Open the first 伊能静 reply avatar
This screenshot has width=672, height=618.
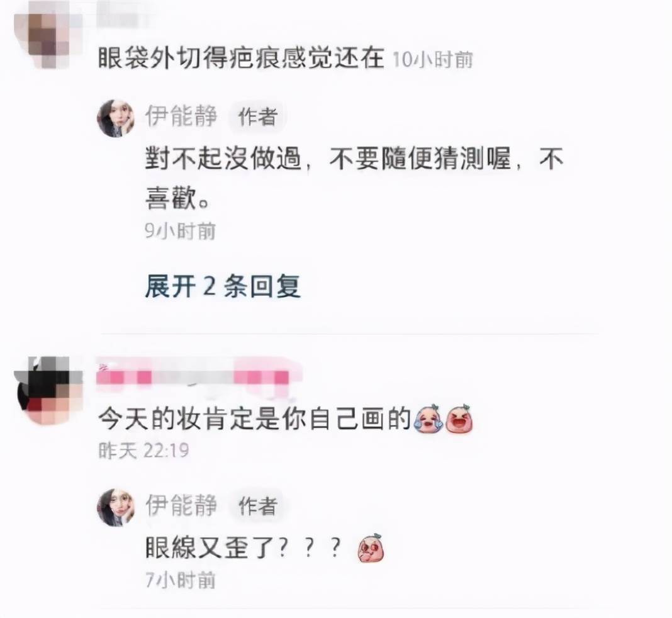coord(116,118)
